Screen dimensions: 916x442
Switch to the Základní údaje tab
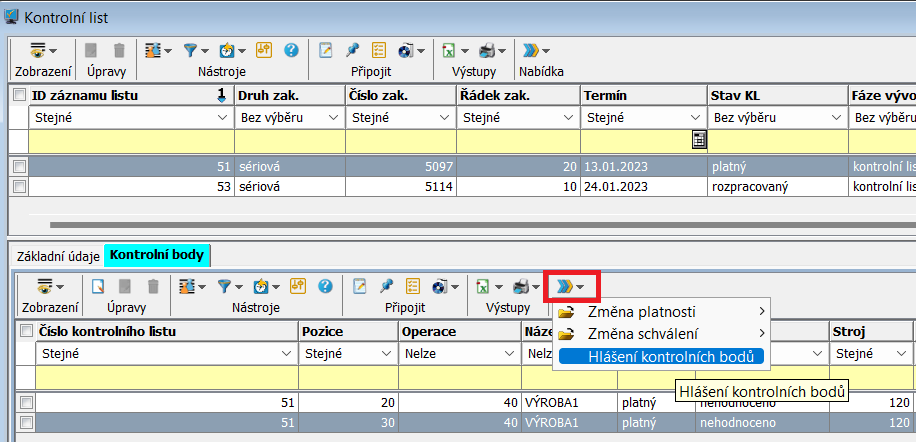pyautogui.click(x=55, y=255)
